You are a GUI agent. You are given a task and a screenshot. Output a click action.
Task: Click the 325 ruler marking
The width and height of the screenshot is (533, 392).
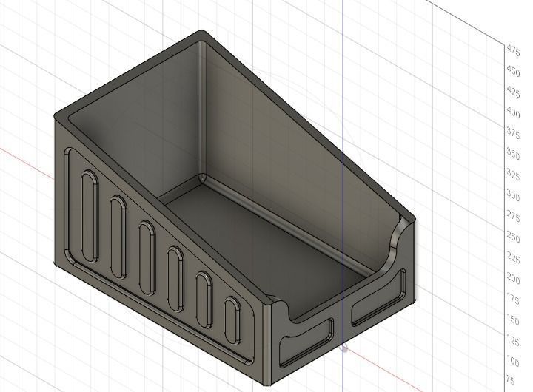pyautogui.click(x=513, y=175)
